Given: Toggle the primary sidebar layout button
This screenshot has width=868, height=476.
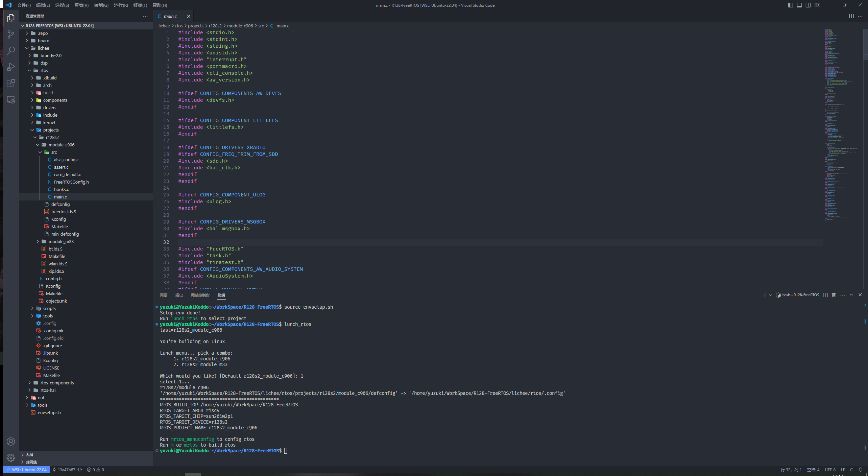Looking at the screenshot, I should click(x=790, y=5).
